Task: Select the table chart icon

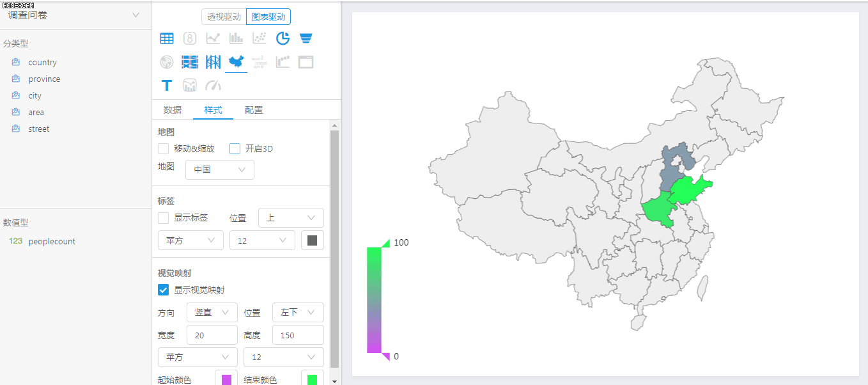Action: [167, 38]
